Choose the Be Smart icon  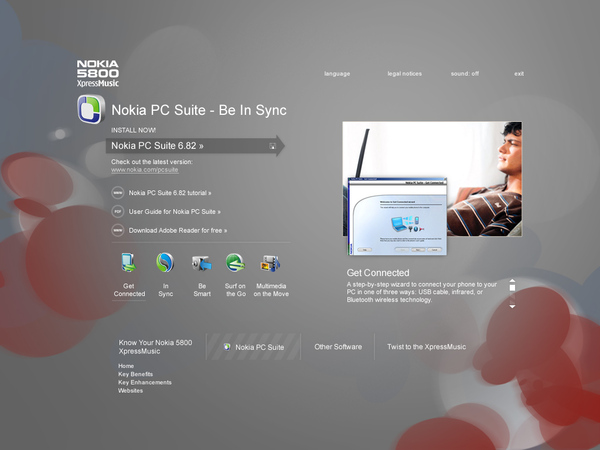click(x=202, y=263)
